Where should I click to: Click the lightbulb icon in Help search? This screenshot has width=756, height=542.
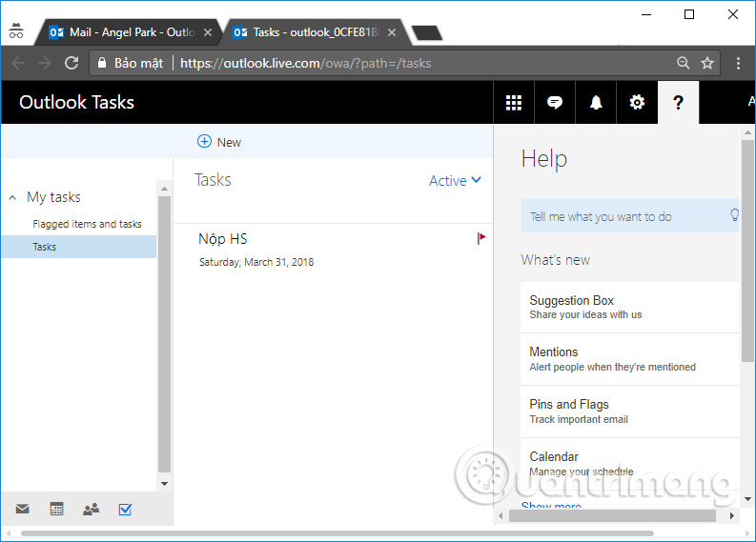click(x=734, y=215)
